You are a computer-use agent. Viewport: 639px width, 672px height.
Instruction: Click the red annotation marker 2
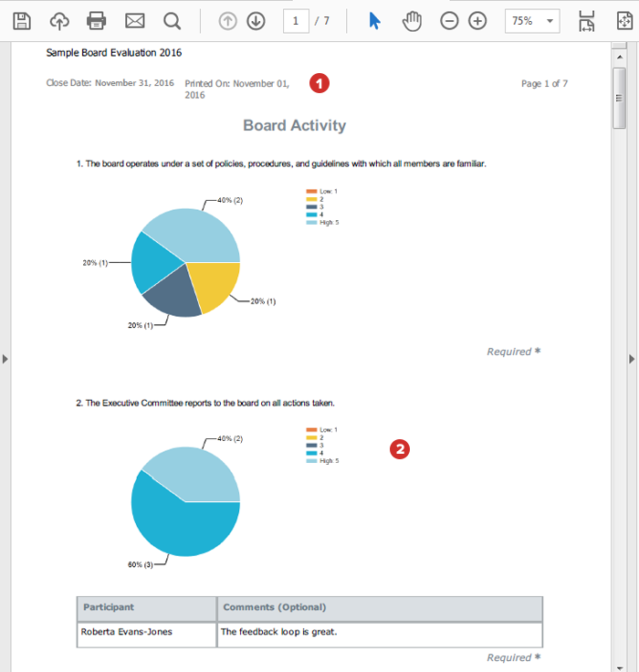pyautogui.click(x=399, y=448)
